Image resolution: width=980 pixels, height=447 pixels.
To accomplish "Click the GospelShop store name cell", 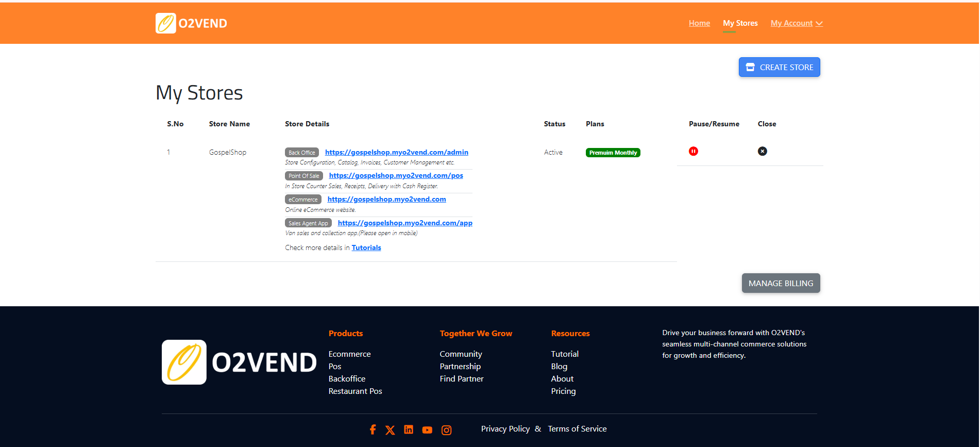I will click(228, 152).
